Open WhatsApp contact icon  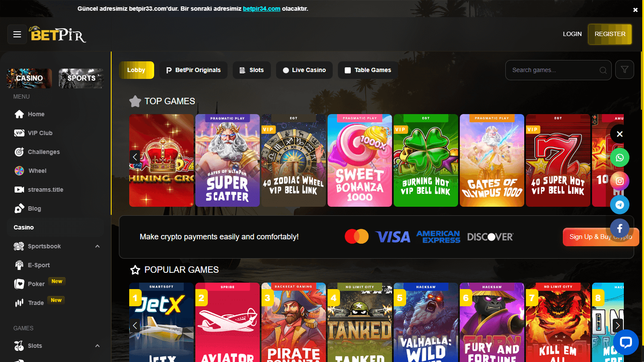(620, 157)
